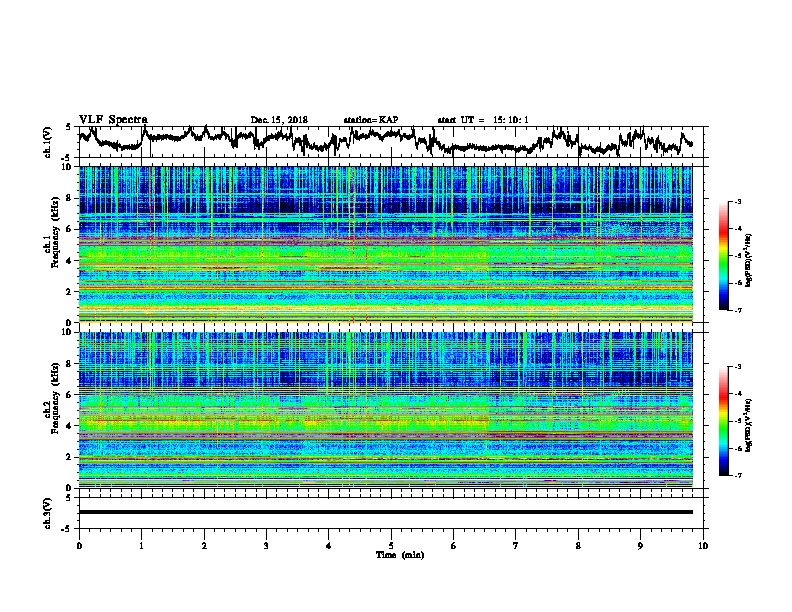Click time axis tick label "10"
Viewport: 792px width, 612px height.
click(703, 546)
